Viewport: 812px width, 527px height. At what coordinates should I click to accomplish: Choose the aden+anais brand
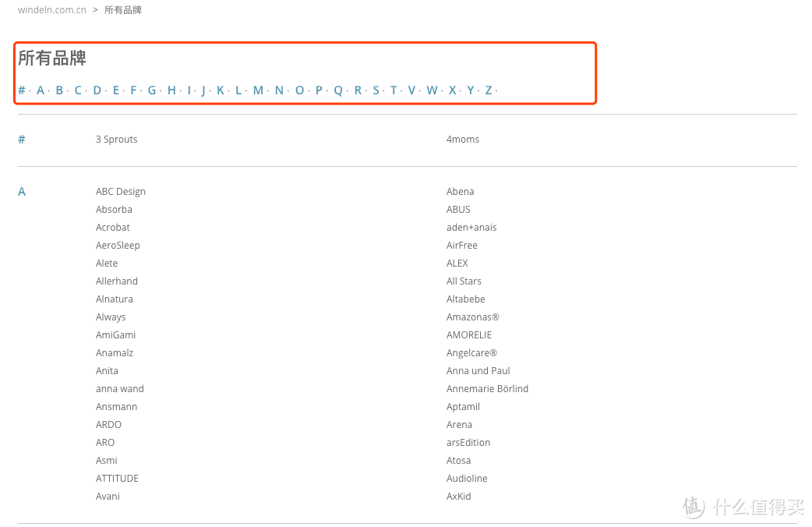471,227
